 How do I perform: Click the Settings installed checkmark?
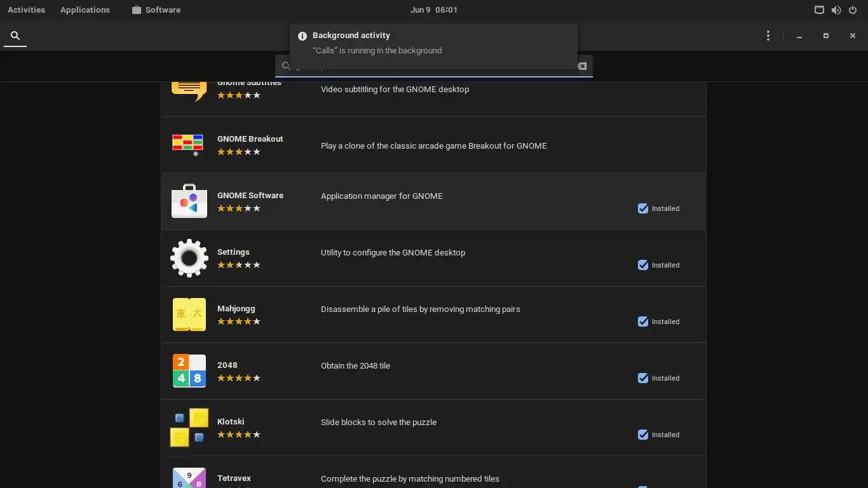pos(643,265)
